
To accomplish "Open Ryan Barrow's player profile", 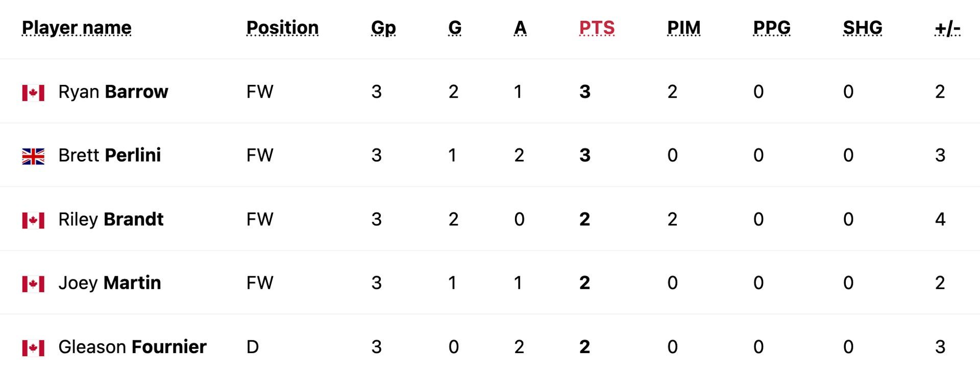I will coord(113,92).
